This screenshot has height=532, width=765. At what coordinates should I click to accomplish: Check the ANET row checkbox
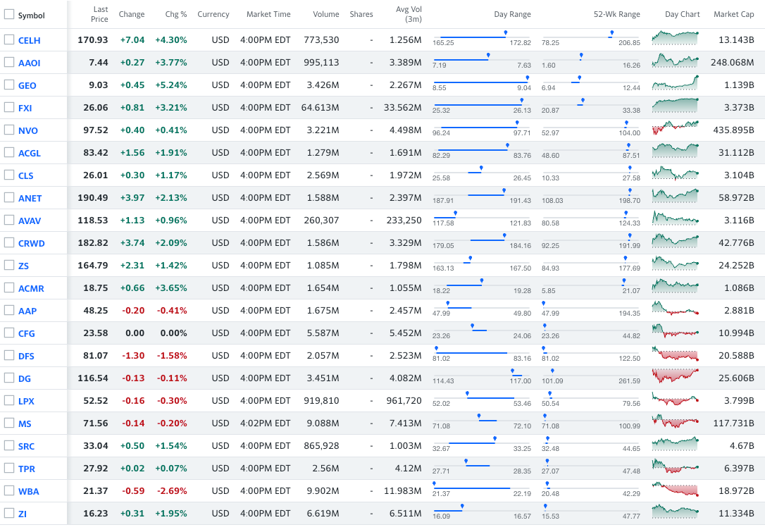click(8, 197)
